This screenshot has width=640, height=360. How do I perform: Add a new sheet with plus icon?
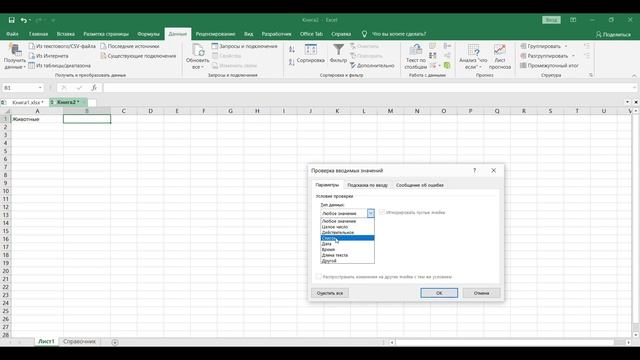(115, 342)
